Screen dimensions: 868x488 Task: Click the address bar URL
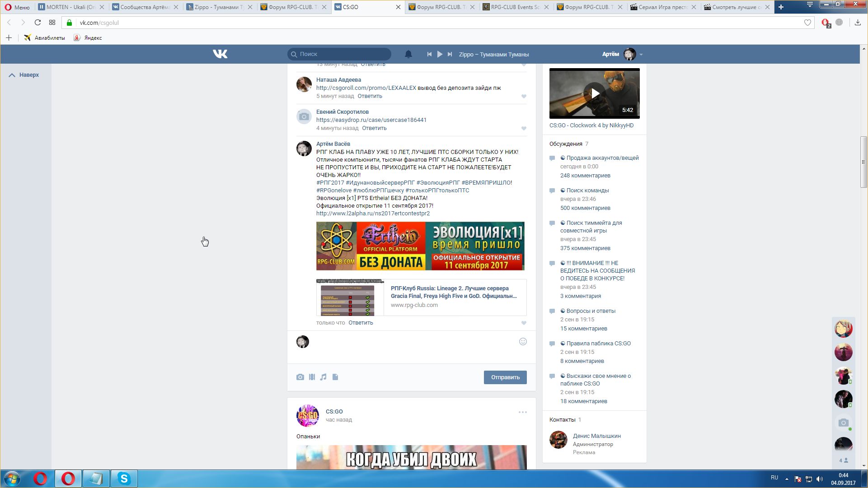(x=99, y=23)
